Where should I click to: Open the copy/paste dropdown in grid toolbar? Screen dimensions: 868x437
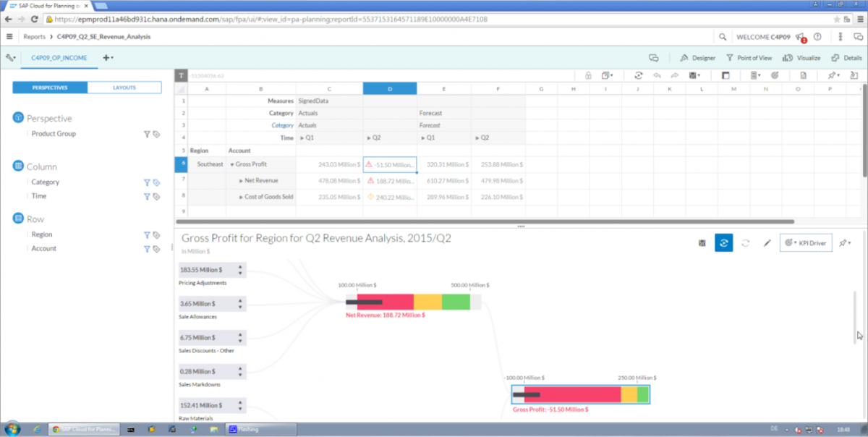[x=607, y=75]
